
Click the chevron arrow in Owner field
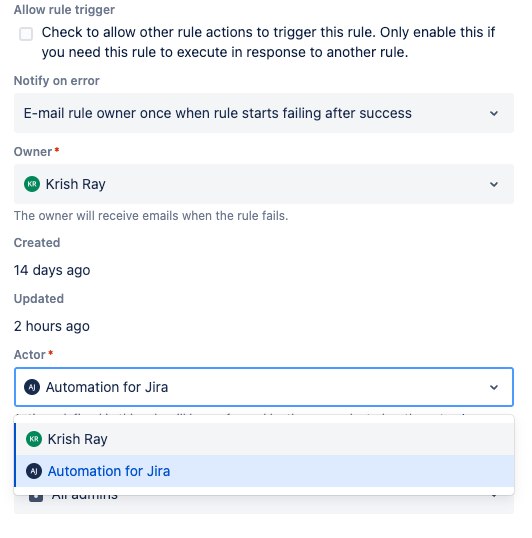494,184
